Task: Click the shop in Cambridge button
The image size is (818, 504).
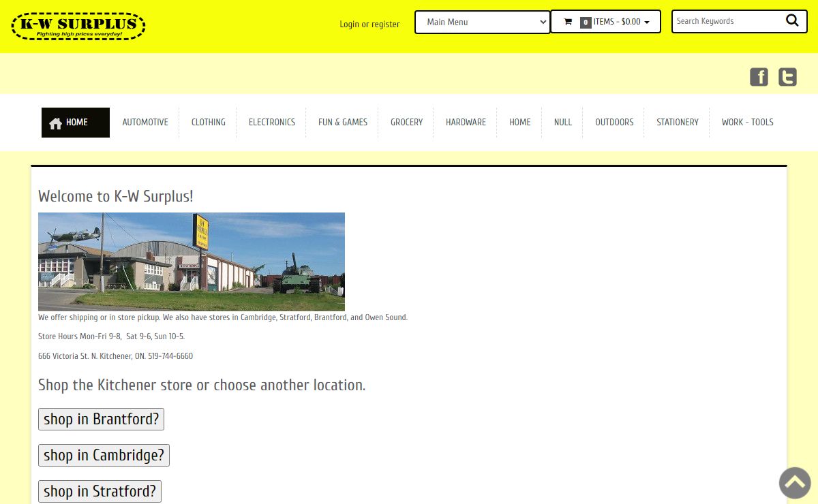Action: click(104, 456)
